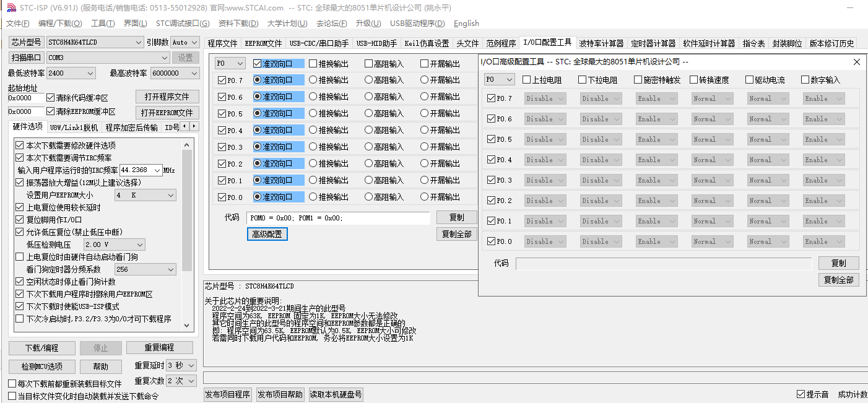The image size is (868, 403).
Task: Open the 文件(F) menu
Action: tap(17, 24)
